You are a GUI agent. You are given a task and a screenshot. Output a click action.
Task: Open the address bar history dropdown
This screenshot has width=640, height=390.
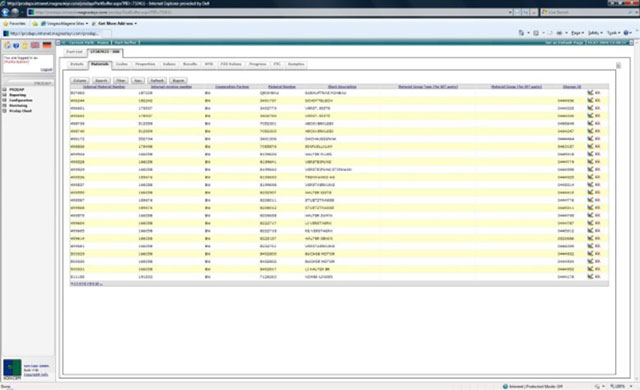click(x=510, y=12)
